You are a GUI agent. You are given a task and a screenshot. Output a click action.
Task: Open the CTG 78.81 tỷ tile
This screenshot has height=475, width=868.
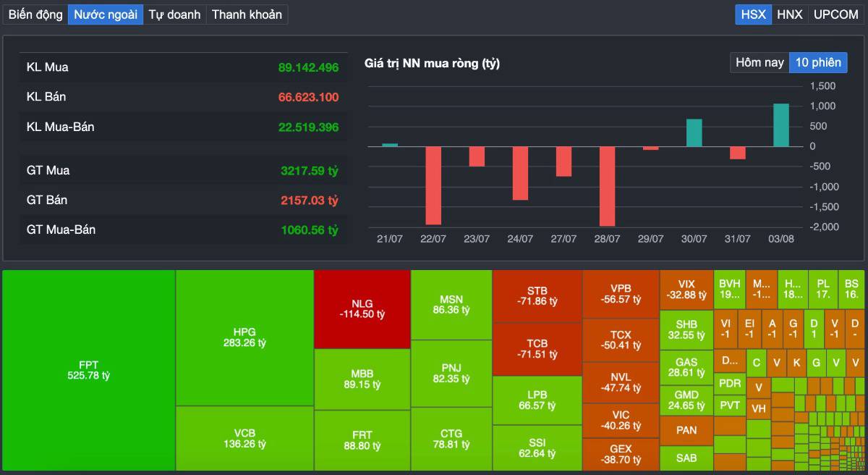tap(451, 439)
